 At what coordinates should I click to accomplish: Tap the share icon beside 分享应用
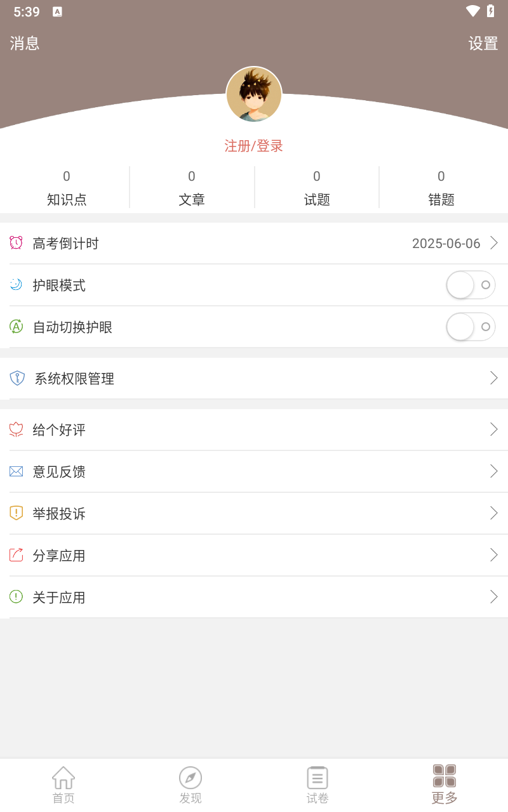point(16,555)
